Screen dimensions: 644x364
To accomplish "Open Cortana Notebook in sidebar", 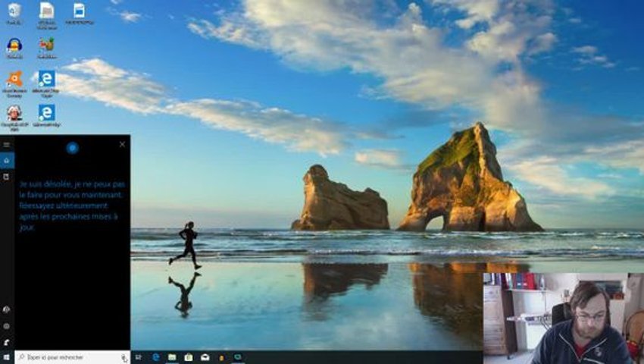I will pyautogui.click(x=7, y=177).
